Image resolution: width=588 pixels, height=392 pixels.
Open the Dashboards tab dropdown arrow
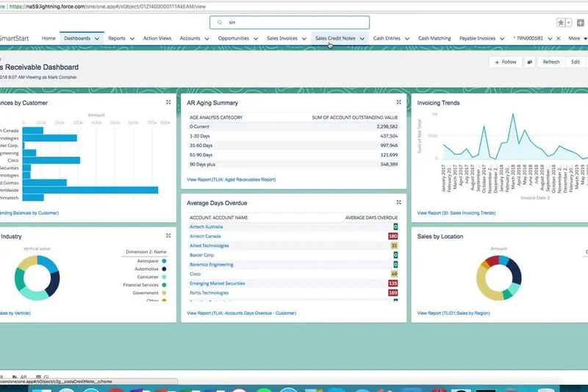[x=98, y=38]
